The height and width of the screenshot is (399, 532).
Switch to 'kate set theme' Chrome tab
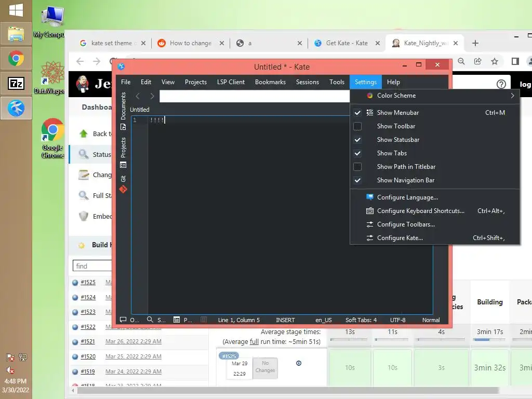tap(113, 43)
